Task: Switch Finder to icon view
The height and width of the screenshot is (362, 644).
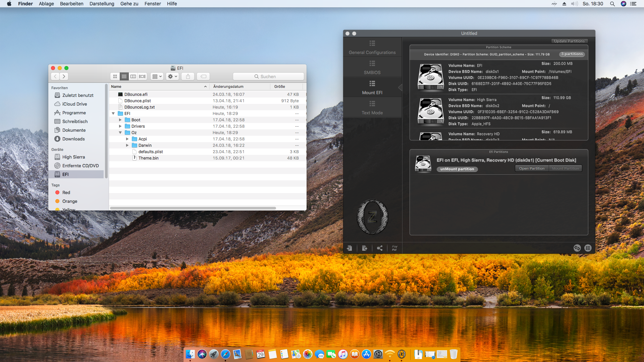Action: point(115,76)
